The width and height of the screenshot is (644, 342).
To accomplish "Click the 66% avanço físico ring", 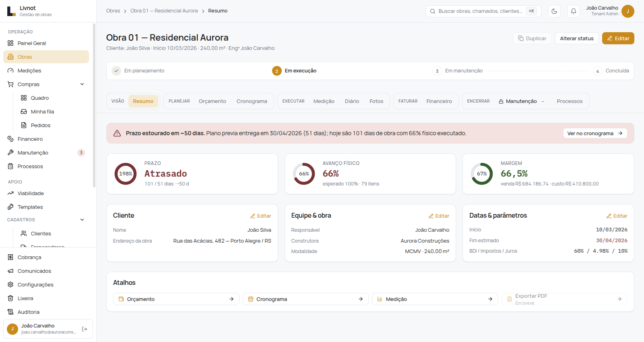I will point(304,174).
